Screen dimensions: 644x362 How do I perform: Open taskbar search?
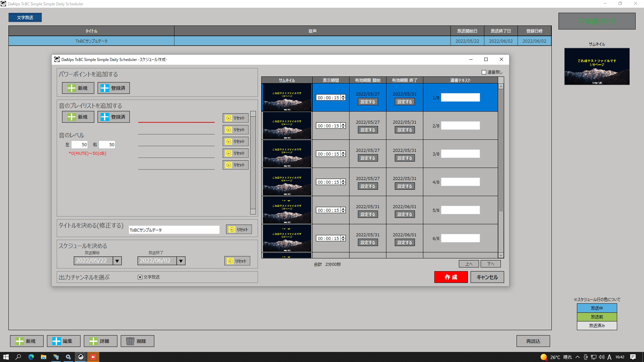(x=18, y=357)
